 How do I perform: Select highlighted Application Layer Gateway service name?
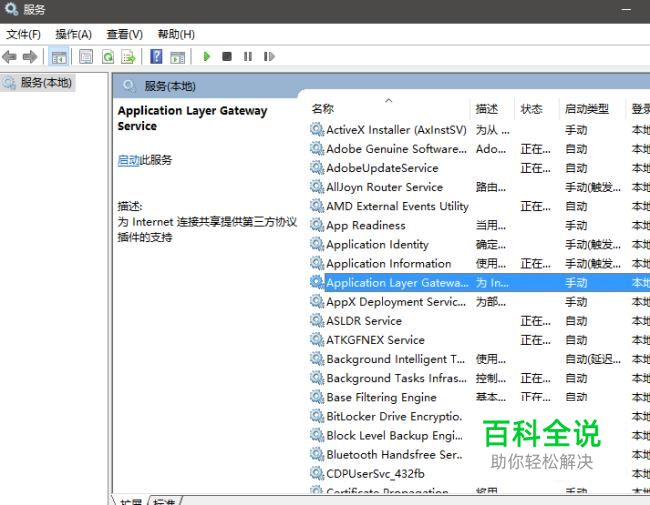(397, 282)
